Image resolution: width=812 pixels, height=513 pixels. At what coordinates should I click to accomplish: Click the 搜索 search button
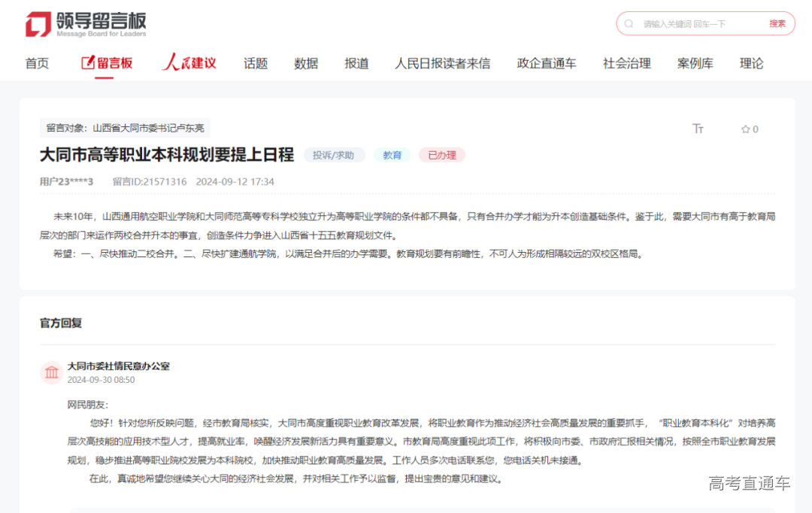pyautogui.click(x=777, y=23)
